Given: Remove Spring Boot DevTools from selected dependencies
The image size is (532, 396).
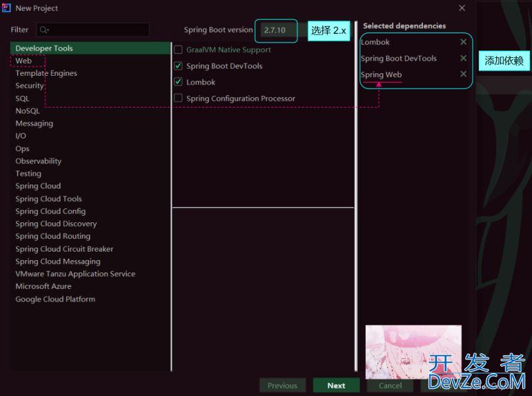Looking at the screenshot, I should click(463, 58).
